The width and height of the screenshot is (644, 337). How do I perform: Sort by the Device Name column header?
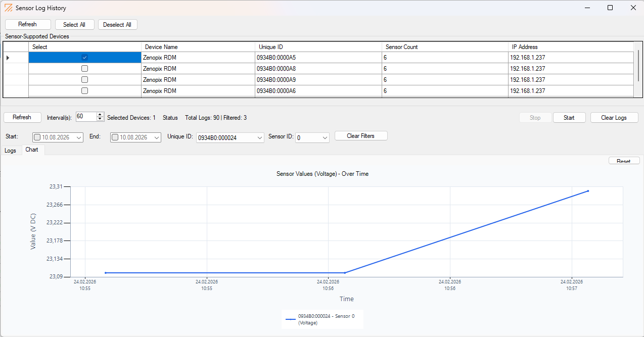(198, 47)
